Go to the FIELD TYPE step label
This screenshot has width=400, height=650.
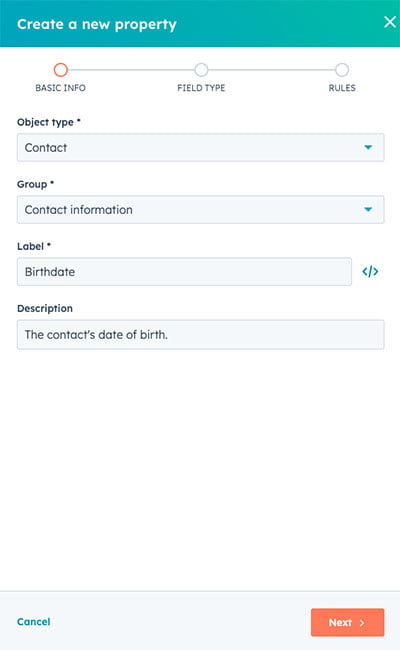click(x=201, y=88)
